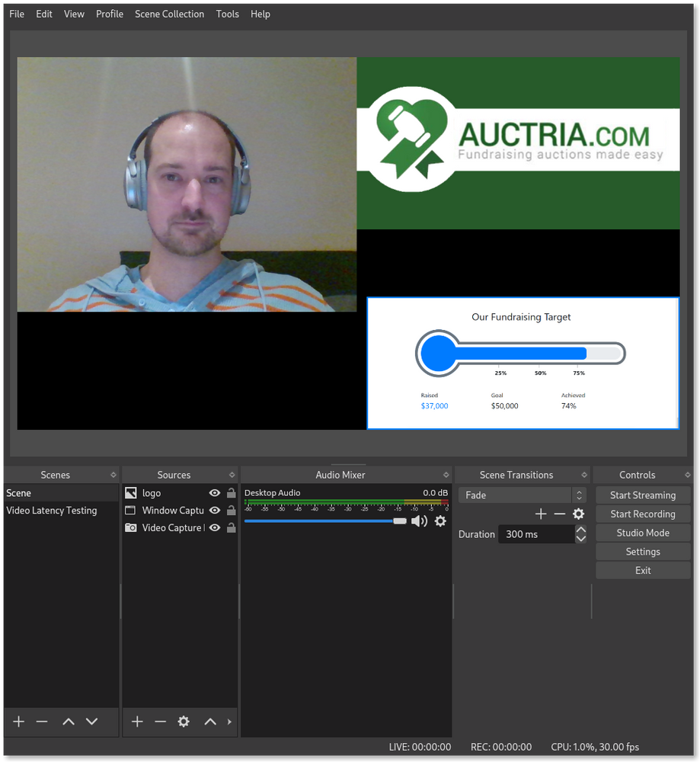The image size is (700, 762).
Task: Open the Profile menu
Action: pos(109,14)
